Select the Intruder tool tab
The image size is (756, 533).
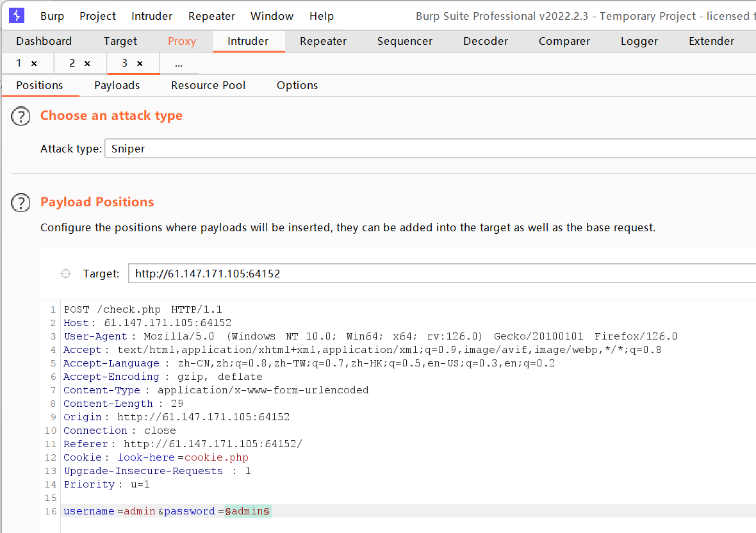[x=248, y=41]
